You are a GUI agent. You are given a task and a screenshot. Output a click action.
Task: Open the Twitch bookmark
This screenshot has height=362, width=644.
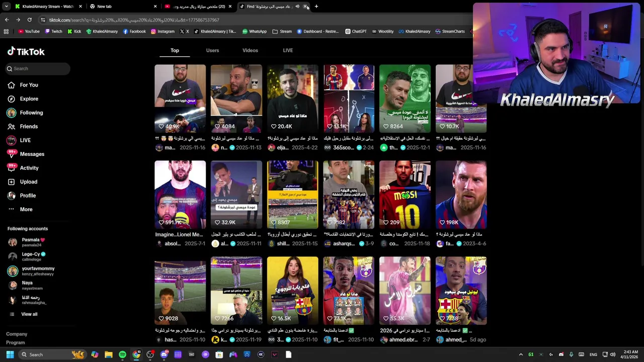coord(53,31)
